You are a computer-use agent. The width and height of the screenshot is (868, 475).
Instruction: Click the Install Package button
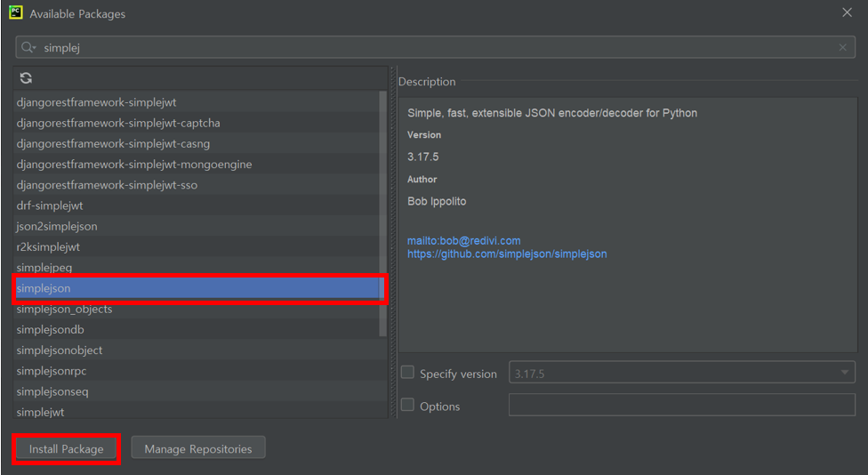[67, 449]
